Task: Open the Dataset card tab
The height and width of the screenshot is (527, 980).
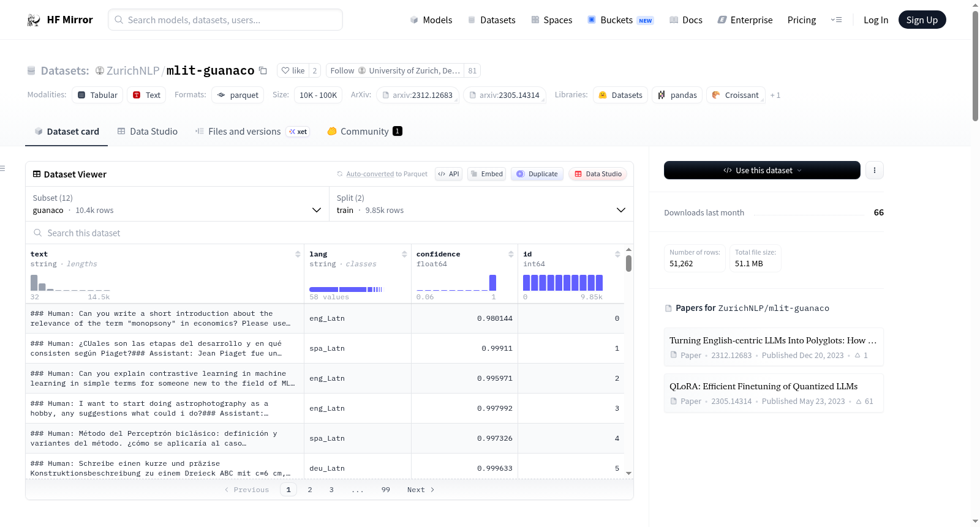Action: point(67,132)
